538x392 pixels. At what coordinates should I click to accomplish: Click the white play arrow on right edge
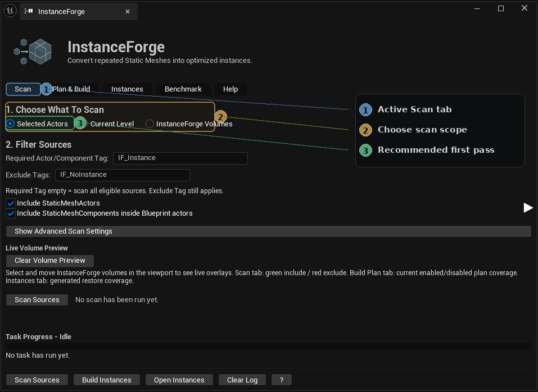pos(528,208)
